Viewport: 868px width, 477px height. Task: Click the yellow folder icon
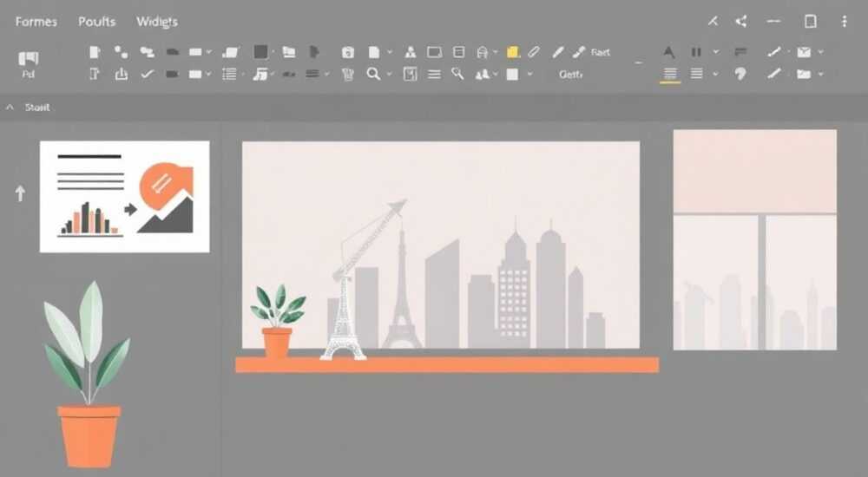tap(513, 52)
